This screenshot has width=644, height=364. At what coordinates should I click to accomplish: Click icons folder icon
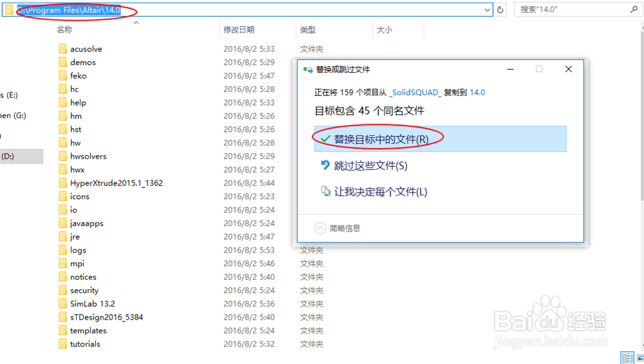click(62, 196)
